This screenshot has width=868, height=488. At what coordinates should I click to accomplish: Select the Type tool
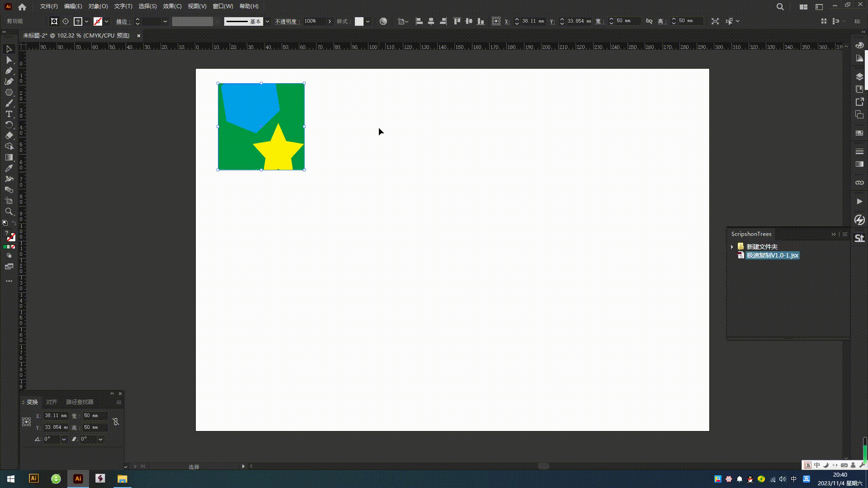click(9, 114)
